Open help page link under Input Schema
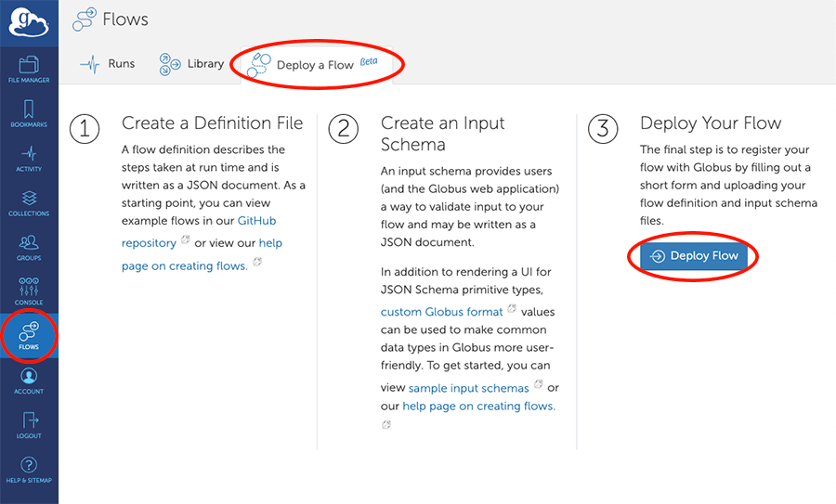This screenshot has height=504, width=836. [x=478, y=406]
